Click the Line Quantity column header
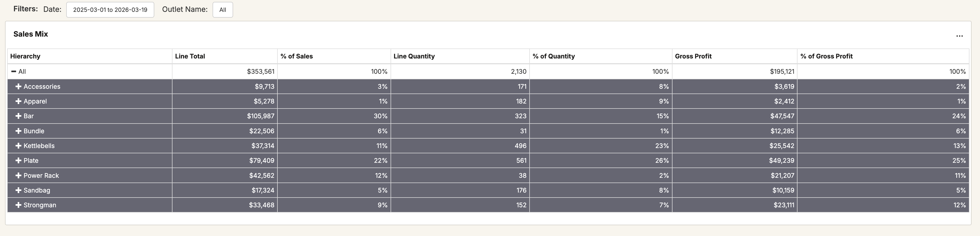 pos(414,56)
